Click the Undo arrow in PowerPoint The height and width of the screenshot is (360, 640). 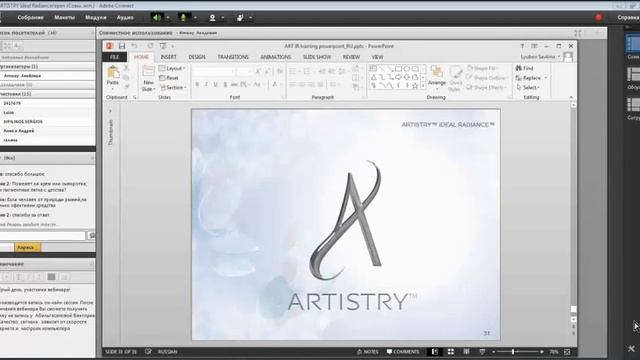click(x=134, y=46)
